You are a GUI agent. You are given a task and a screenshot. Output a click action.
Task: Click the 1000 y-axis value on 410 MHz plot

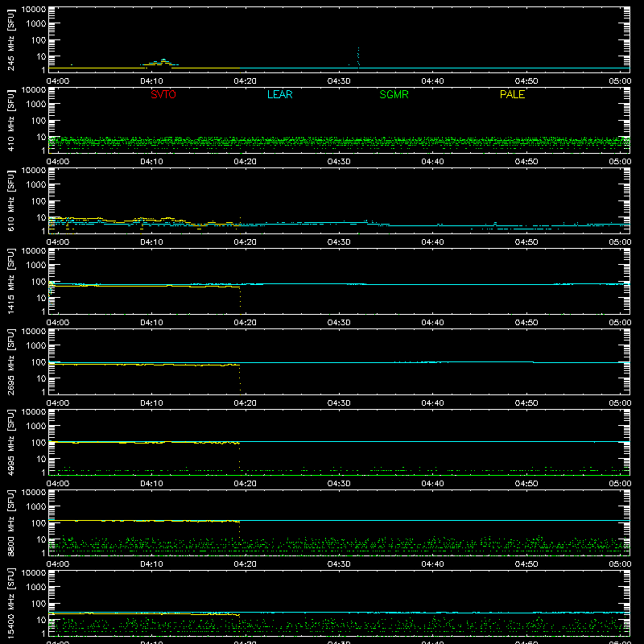(36, 105)
